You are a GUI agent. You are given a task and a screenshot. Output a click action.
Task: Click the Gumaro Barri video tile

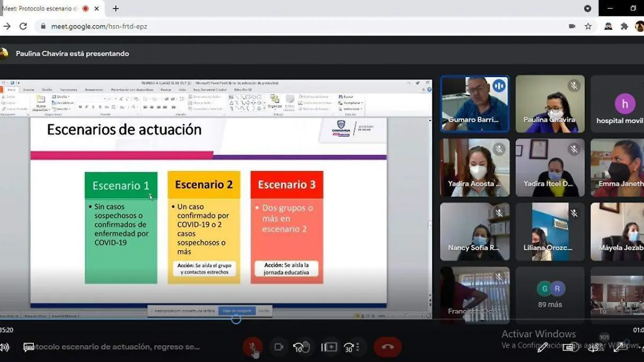tap(474, 104)
